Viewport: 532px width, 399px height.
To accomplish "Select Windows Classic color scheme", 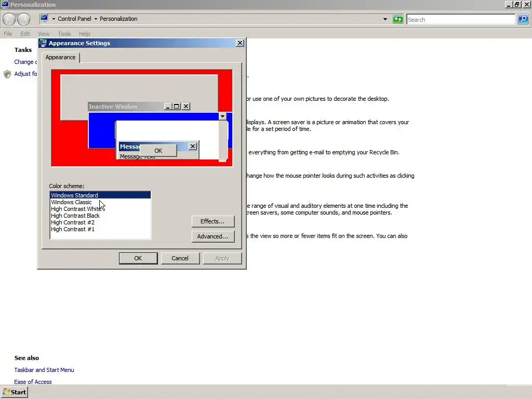I will click(x=100, y=202).
